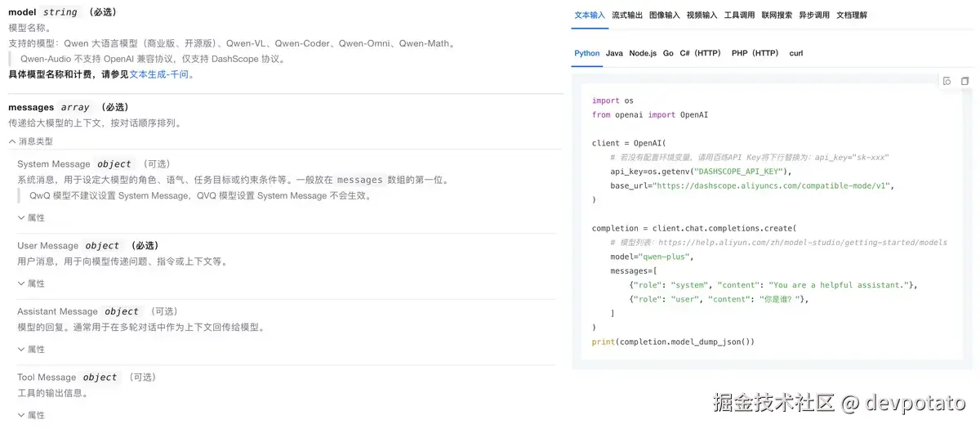Click the user role "你是谁?" line
The height and width of the screenshot is (429, 980).
pos(719,299)
